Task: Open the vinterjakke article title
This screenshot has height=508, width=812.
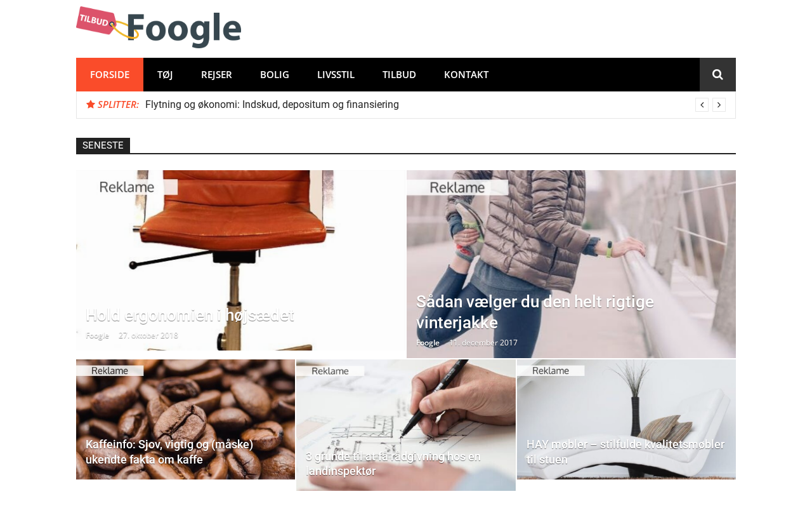Action: [535, 312]
